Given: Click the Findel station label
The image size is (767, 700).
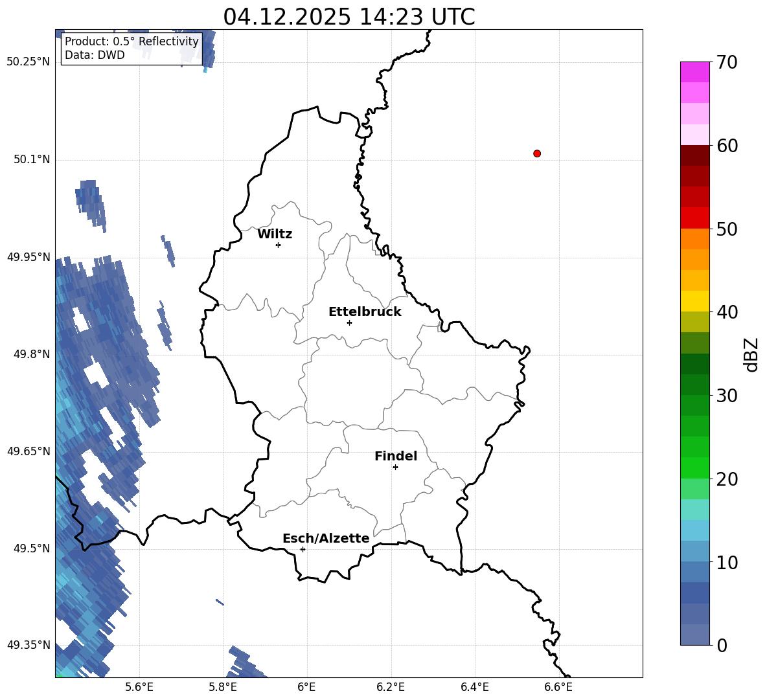Looking at the screenshot, I should [x=396, y=456].
